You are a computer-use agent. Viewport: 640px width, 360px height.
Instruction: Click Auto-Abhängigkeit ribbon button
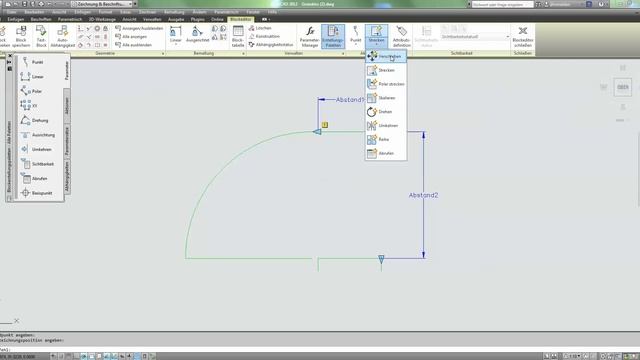point(62,36)
